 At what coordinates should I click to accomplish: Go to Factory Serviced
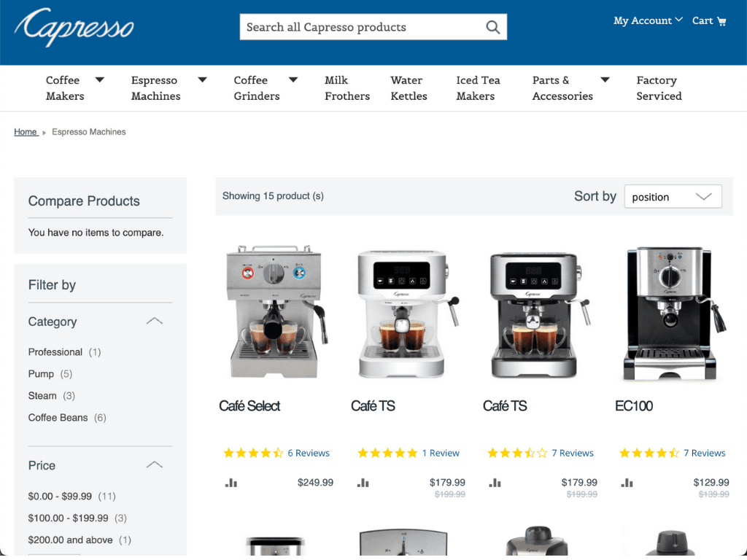659,88
